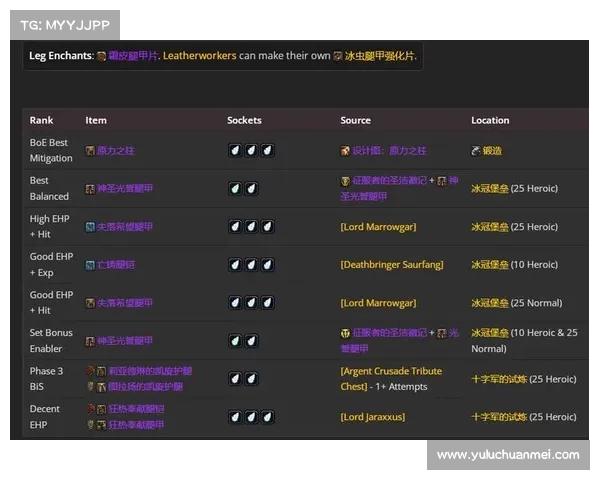Open Conqueror's mark link in Set Bonus Enabler
The height and width of the screenshot is (480, 600).
(390, 333)
